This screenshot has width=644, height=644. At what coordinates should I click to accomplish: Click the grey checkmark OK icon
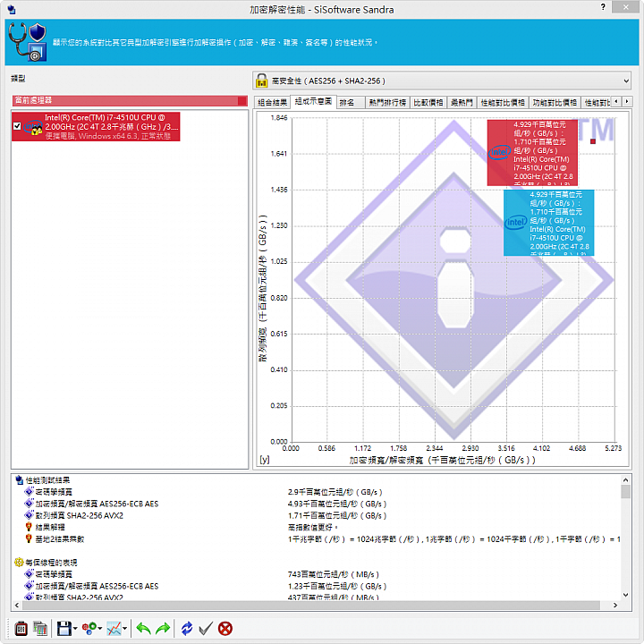206,629
